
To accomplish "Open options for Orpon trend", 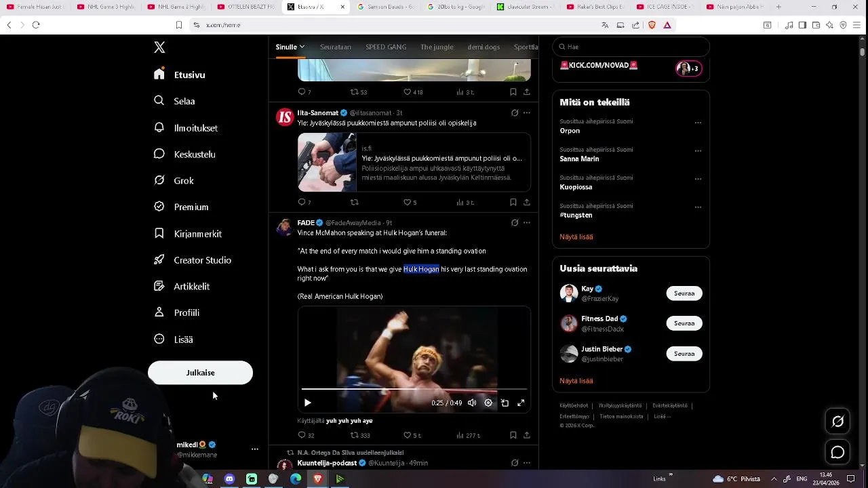I will [698, 123].
